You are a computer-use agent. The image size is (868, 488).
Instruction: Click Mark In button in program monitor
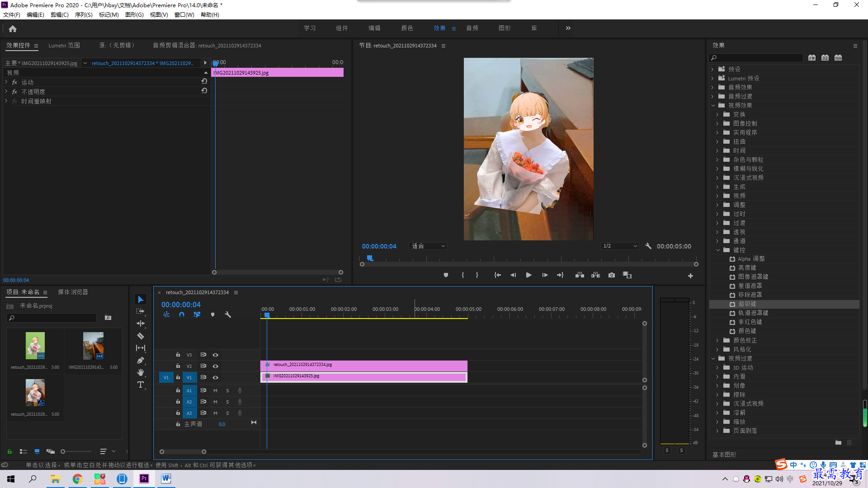(462, 275)
